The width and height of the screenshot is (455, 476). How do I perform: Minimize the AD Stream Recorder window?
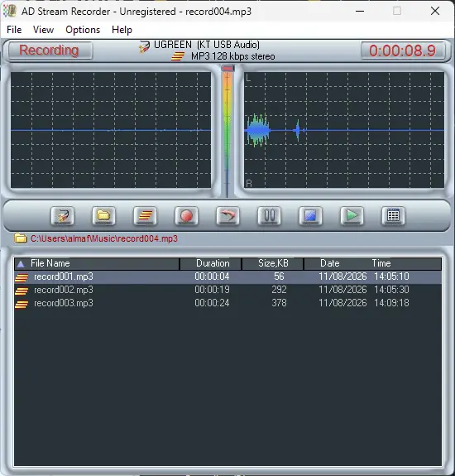pyautogui.click(x=360, y=12)
